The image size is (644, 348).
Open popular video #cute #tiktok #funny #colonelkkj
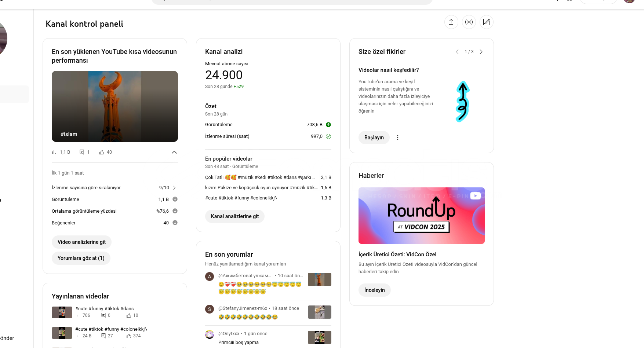(x=241, y=198)
